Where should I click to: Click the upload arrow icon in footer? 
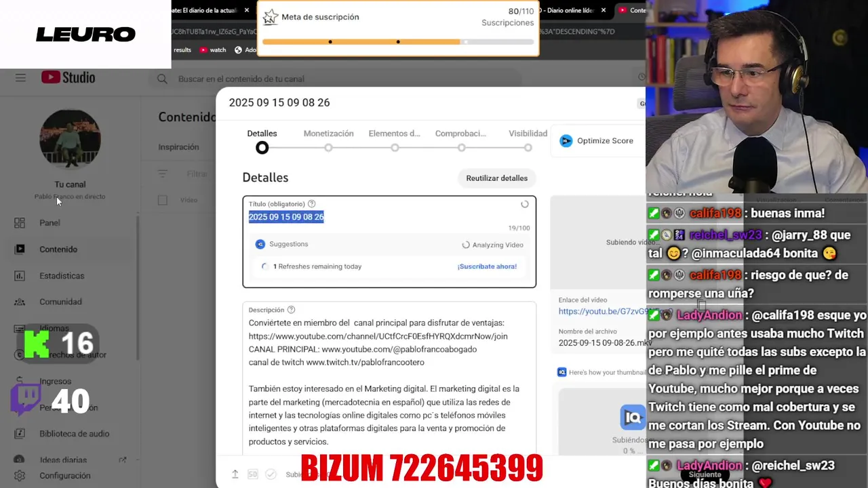click(x=235, y=474)
